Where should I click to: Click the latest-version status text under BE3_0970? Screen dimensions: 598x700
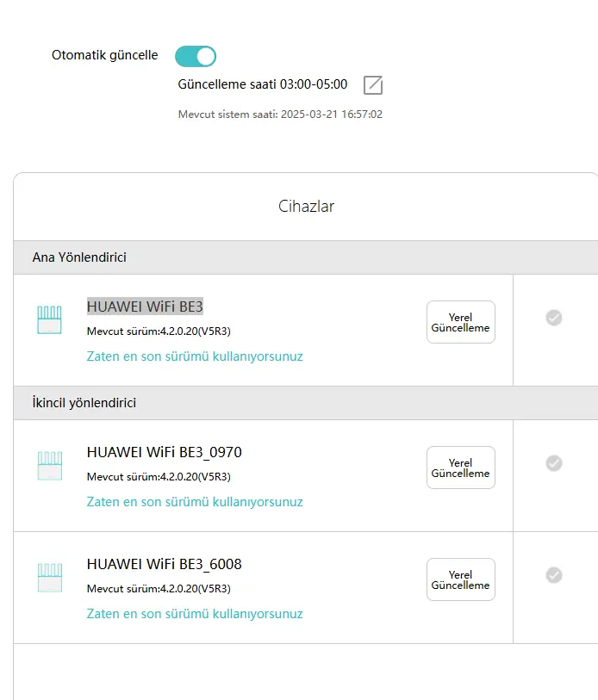[x=195, y=502]
